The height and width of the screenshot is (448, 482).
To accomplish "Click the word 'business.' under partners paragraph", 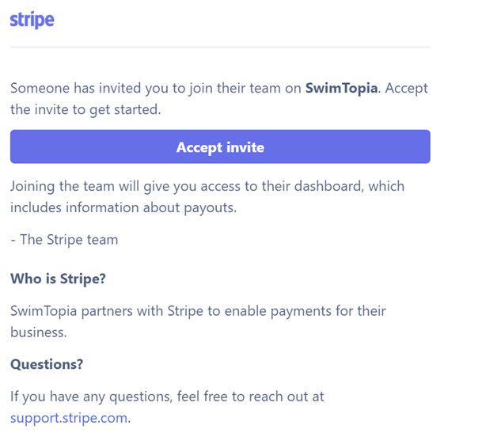I will click(x=39, y=332).
